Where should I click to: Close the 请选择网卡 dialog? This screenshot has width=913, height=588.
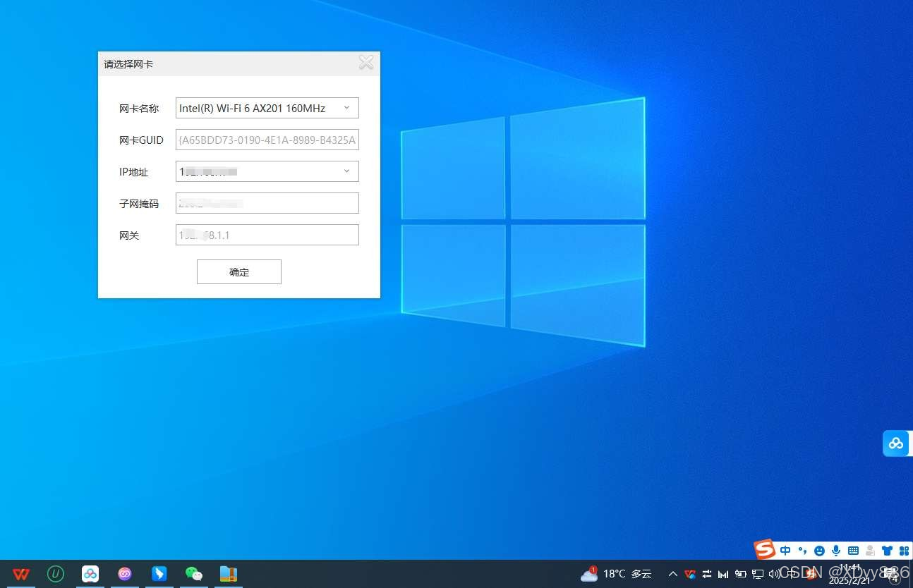coord(366,63)
